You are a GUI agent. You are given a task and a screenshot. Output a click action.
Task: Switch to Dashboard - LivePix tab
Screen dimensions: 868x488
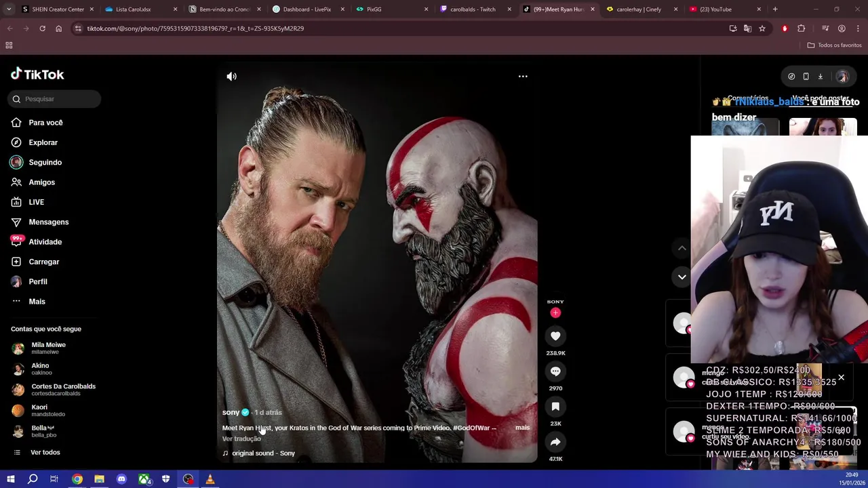(309, 9)
